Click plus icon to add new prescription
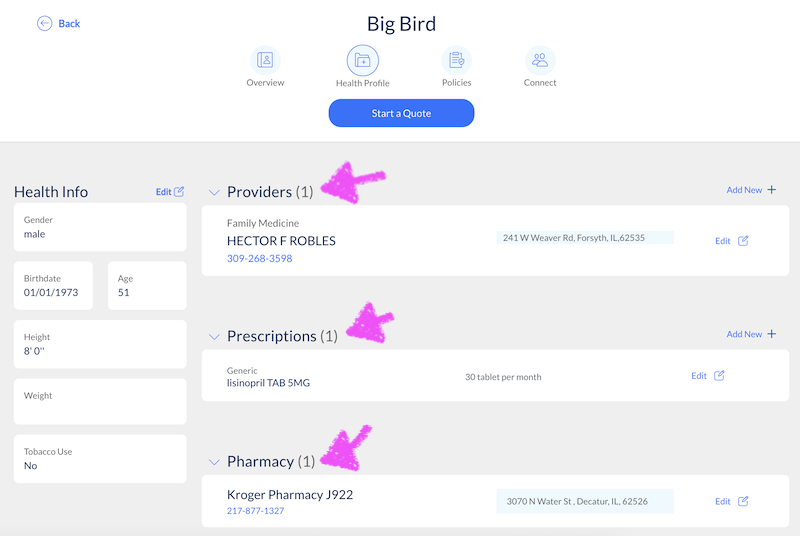The image size is (800, 536). [771, 334]
